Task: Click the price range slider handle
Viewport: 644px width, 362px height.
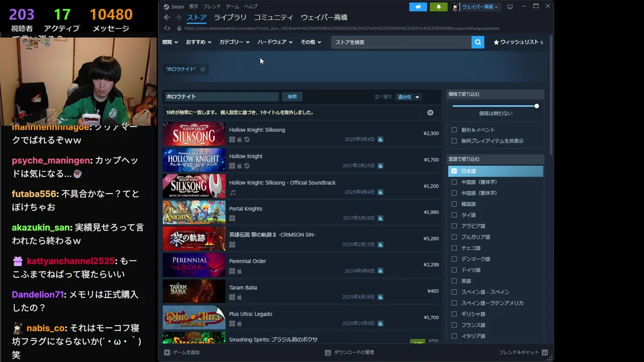Action: (537, 106)
